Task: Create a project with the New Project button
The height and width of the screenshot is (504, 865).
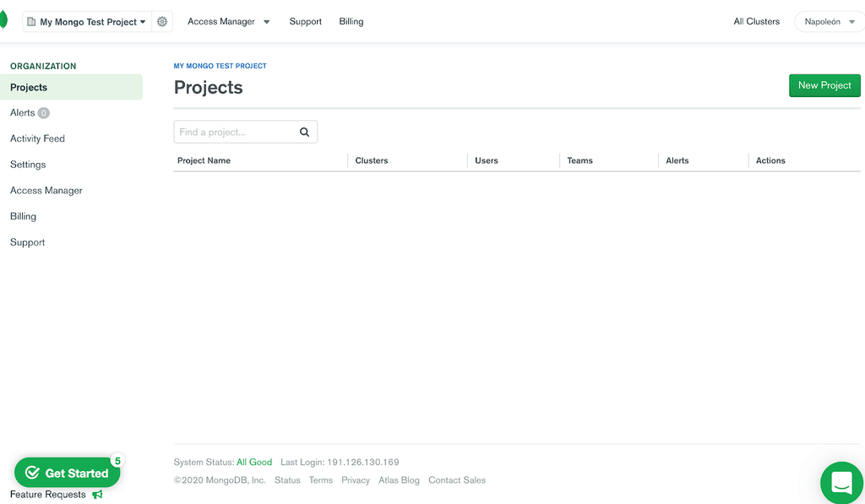Action: click(824, 85)
